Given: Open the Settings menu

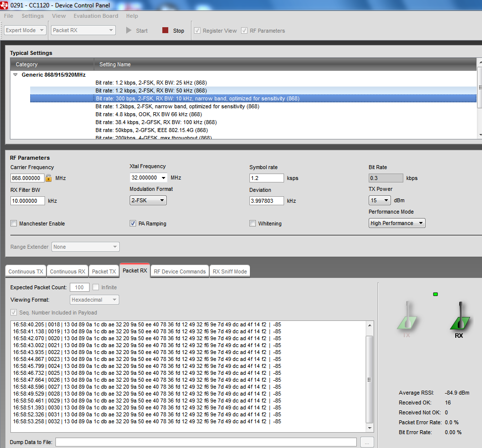Looking at the screenshot, I should pos(33,16).
